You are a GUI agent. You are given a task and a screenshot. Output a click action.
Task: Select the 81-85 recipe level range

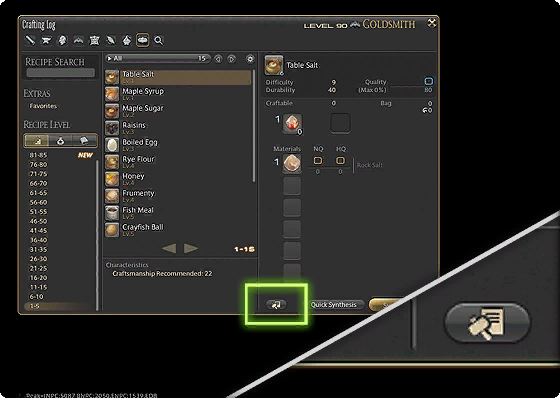(38, 155)
